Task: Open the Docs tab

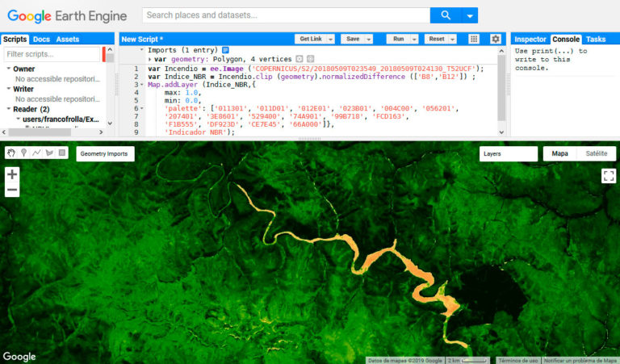Action: 41,39
